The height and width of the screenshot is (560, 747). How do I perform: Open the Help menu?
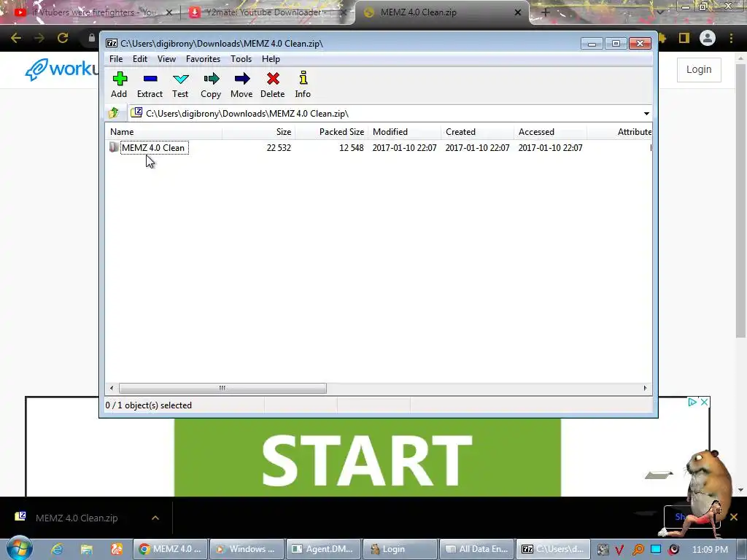coord(271,59)
